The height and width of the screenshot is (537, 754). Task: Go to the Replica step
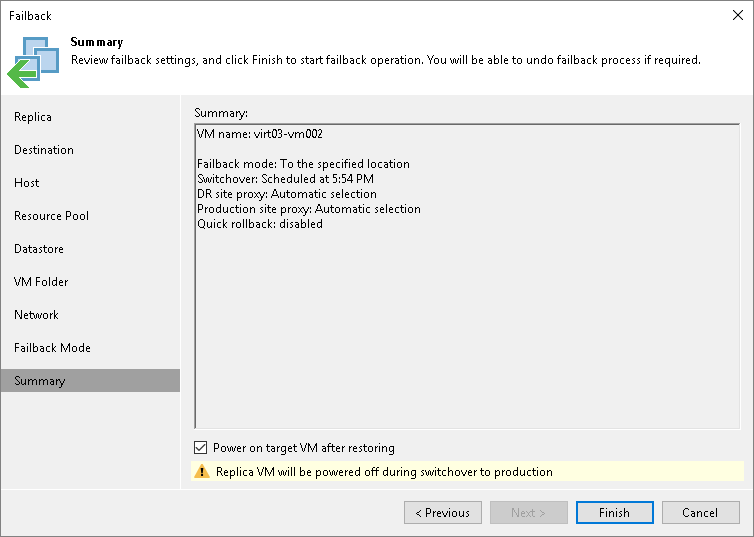pyautogui.click(x=33, y=117)
